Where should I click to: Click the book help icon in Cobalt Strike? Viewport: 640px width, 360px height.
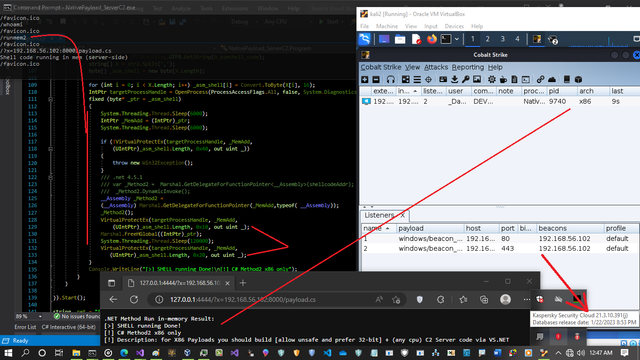coord(567,80)
